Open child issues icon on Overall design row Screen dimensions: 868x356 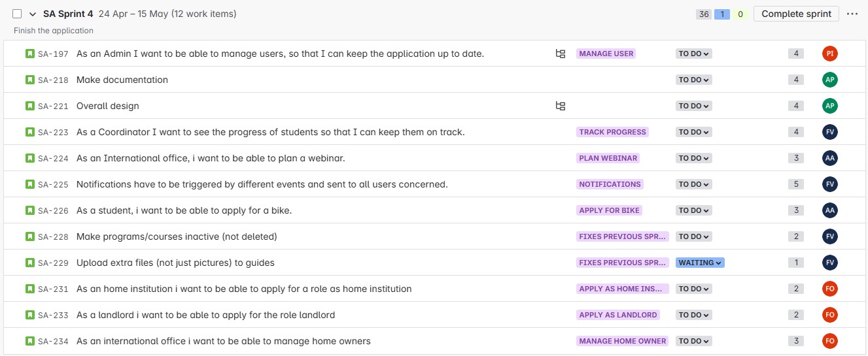click(560, 106)
